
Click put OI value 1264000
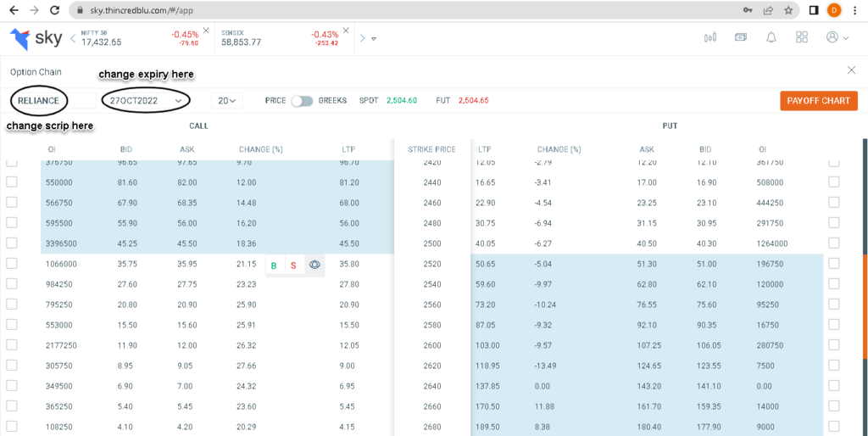coord(771,243)
